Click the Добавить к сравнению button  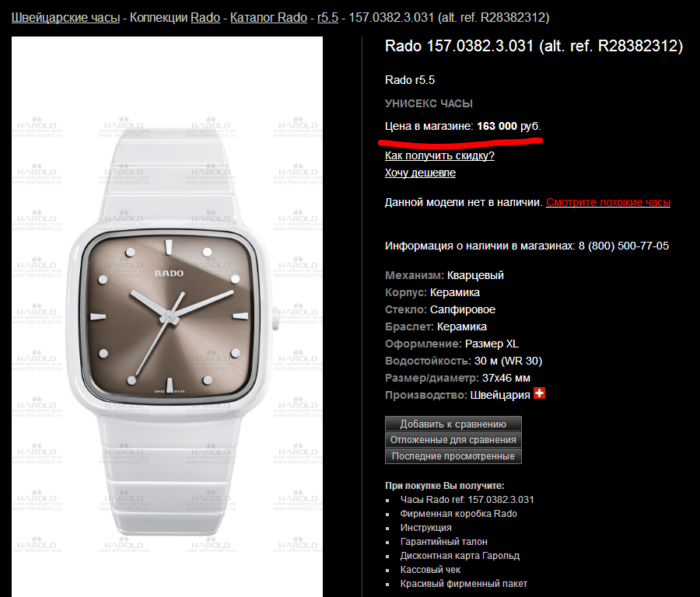pos(453,424)
